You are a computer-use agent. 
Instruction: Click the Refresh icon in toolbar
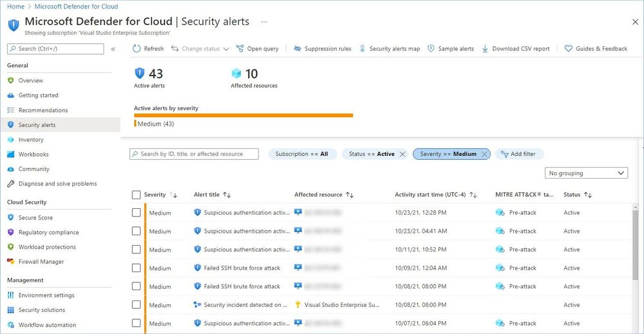[x=137, y=48]
